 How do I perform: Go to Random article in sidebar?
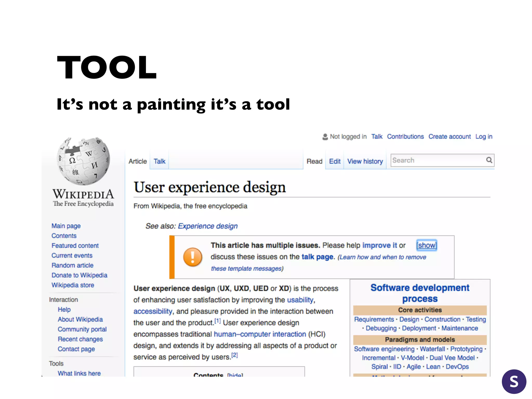coord(72,265)
